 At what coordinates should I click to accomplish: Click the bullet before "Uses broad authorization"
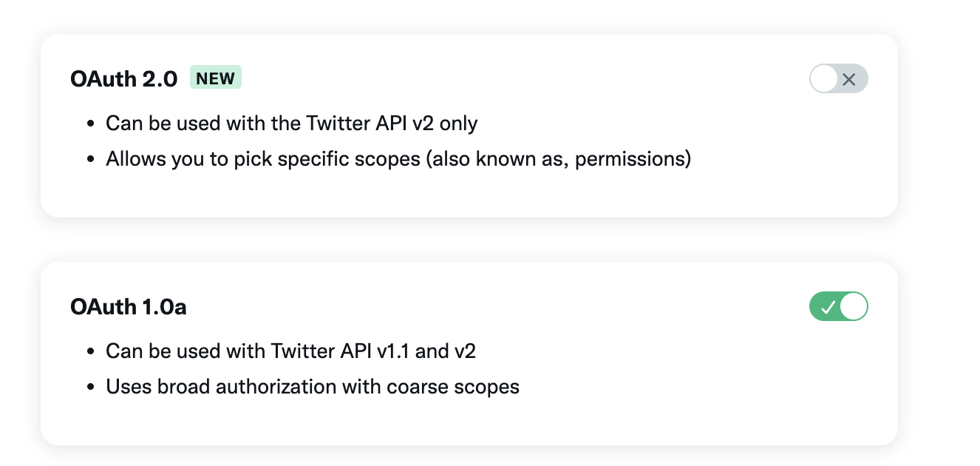(91, 387)
